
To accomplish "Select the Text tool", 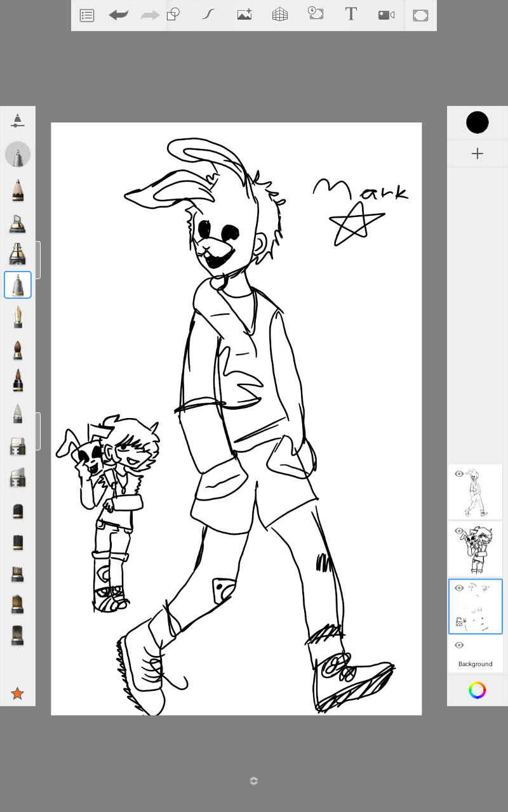I will click(351, 15).
